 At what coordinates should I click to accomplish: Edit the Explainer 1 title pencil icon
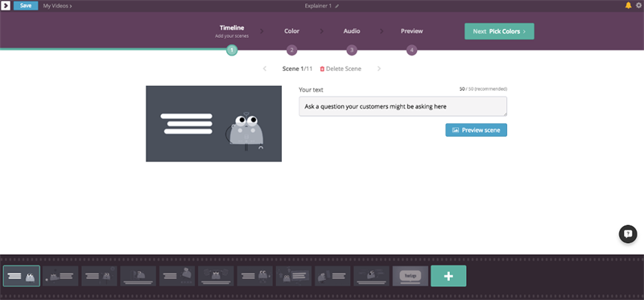(x=337, y=6)
